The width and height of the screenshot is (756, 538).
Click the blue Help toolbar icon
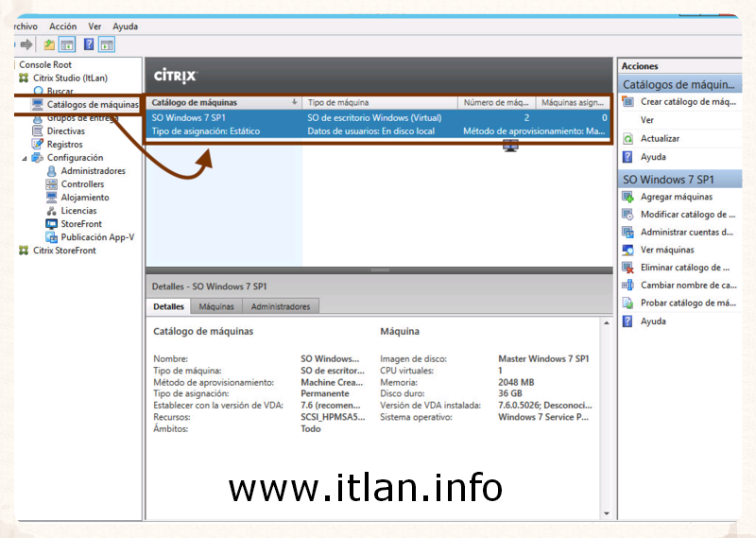[x=89, y=44]
